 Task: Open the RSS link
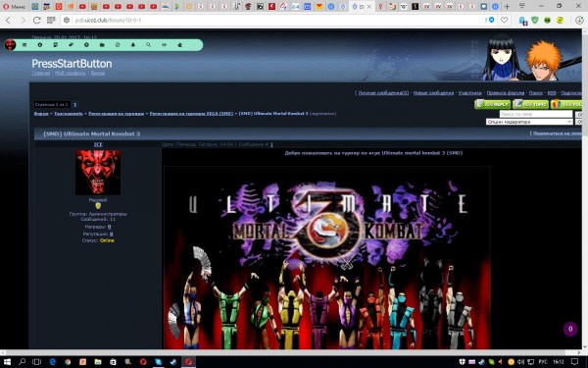tap(552, 93)
